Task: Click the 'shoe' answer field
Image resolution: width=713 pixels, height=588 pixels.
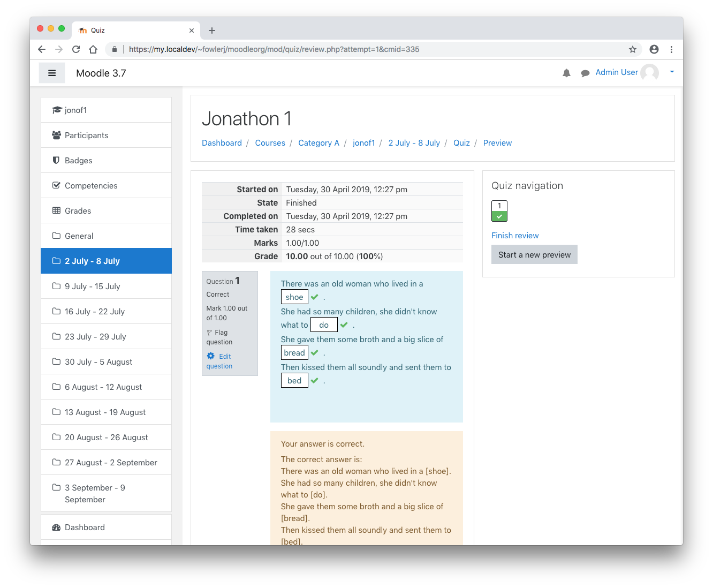Action: (294, 297)
